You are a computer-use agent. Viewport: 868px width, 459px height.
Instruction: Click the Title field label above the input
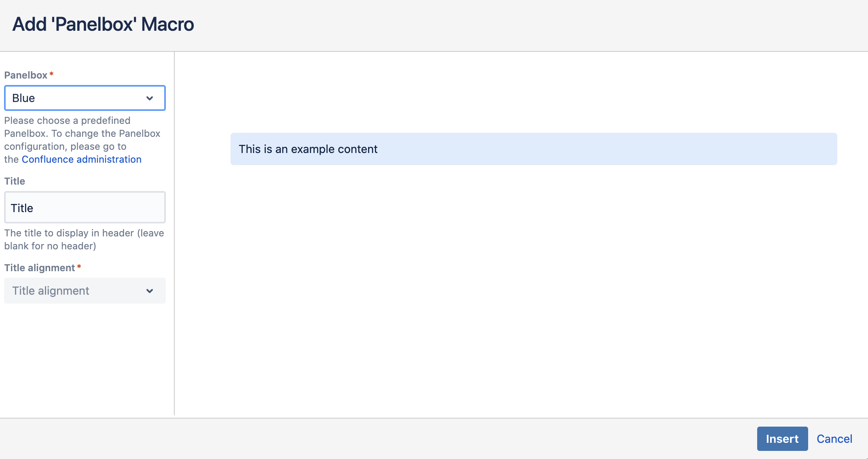pyautogui.click(x=15, y=181)
